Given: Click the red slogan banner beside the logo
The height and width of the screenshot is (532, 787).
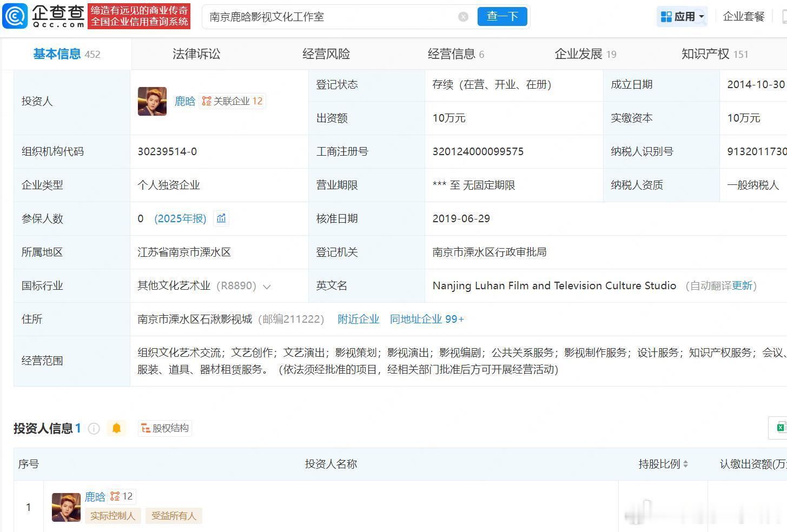Looking at the screenshot, I should pos(140,16).
